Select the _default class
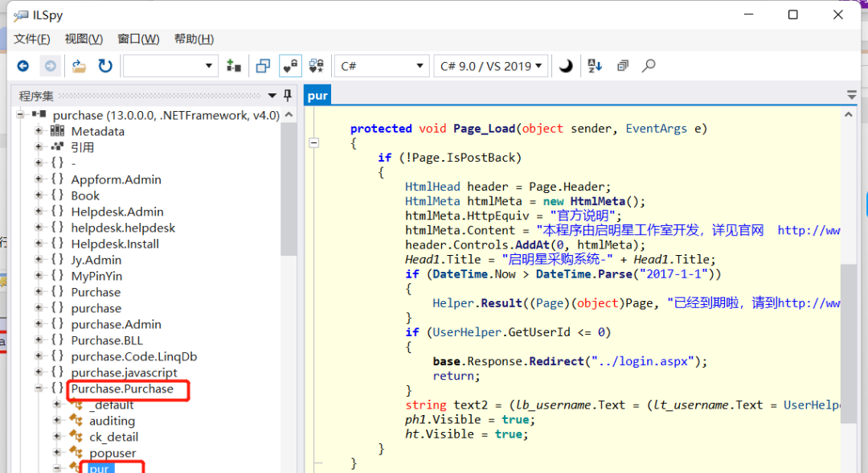Screen dimensions: 868x473 111,405
